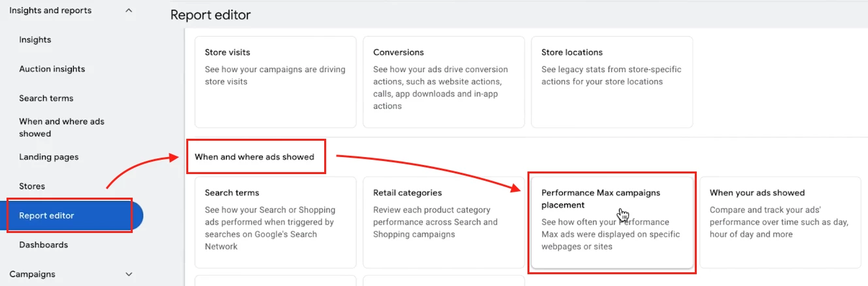This screenshot has height=286, width=868.
Task: Open the Search terms report card
Action: (x=275, y=222)
